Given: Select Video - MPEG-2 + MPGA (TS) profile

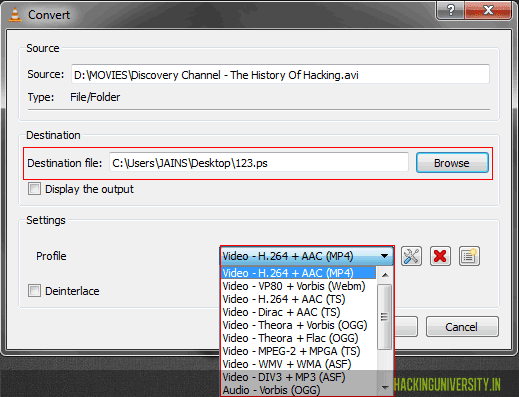Looking at the screenshot, I should (298, 351).
